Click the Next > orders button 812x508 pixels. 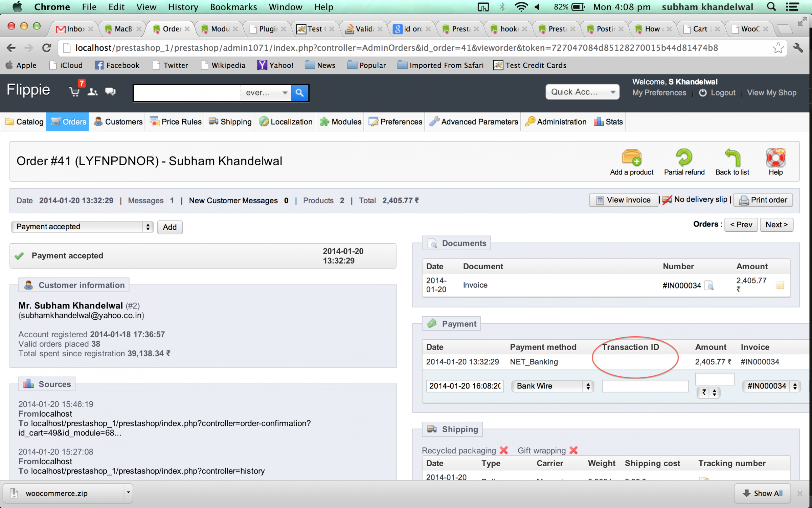click(776, 225)
